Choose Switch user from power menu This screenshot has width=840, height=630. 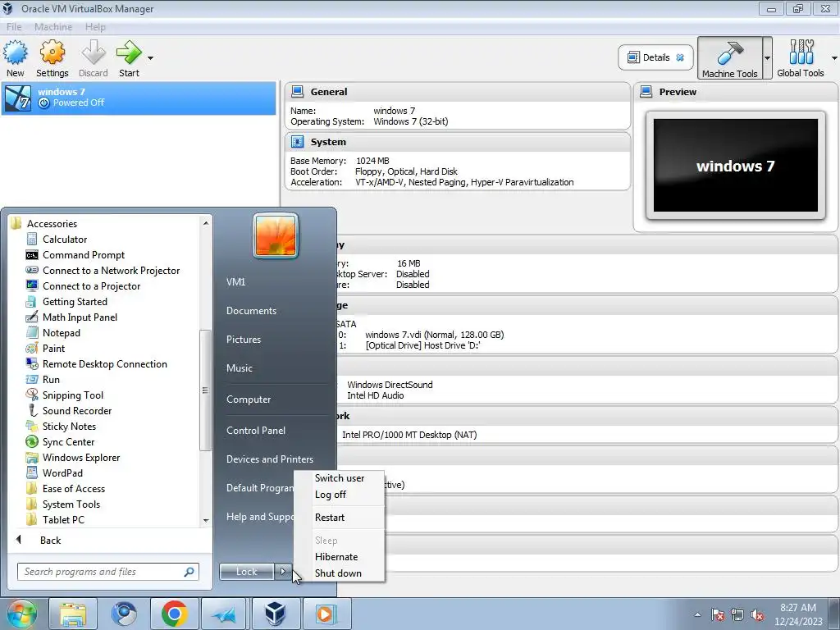(339, 478)
